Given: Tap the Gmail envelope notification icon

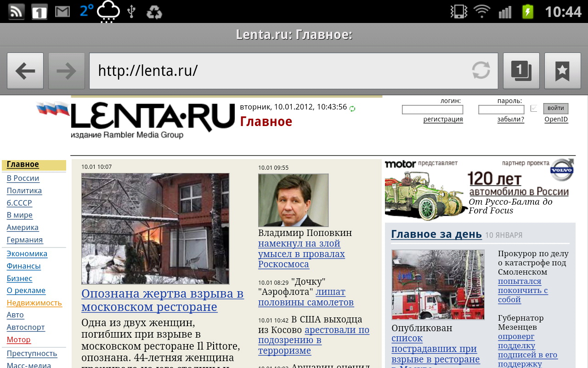Looking at the screenshot, I should click(62, 11).
